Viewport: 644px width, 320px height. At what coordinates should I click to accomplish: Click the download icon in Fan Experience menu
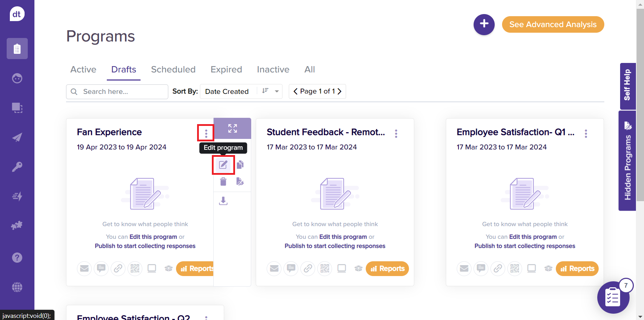click(223, 201)
